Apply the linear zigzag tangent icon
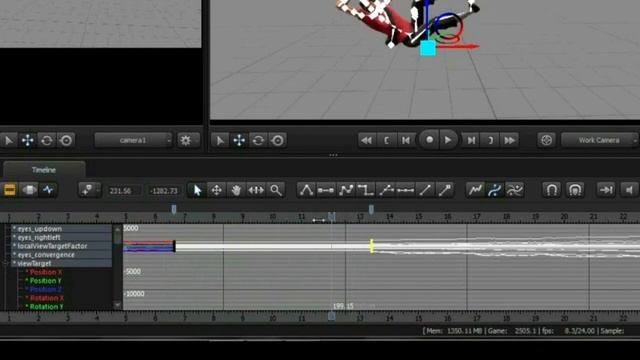 pos(346,190)
